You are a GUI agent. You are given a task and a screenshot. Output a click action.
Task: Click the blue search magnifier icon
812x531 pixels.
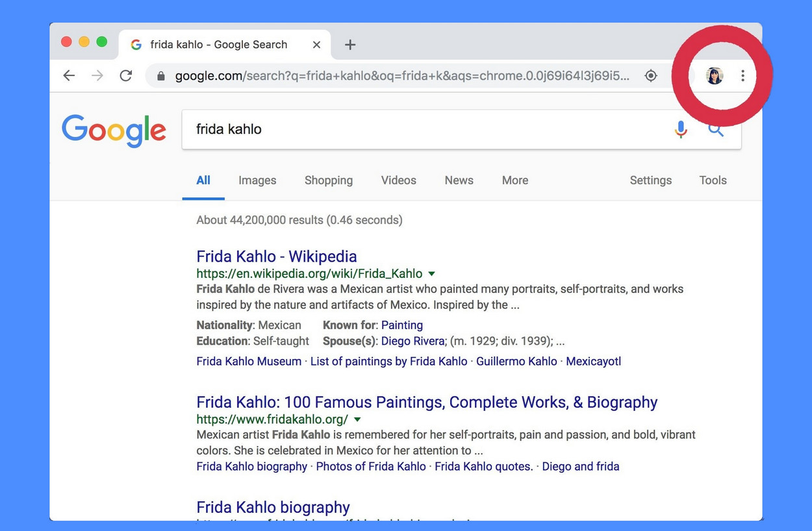(716, 129)
